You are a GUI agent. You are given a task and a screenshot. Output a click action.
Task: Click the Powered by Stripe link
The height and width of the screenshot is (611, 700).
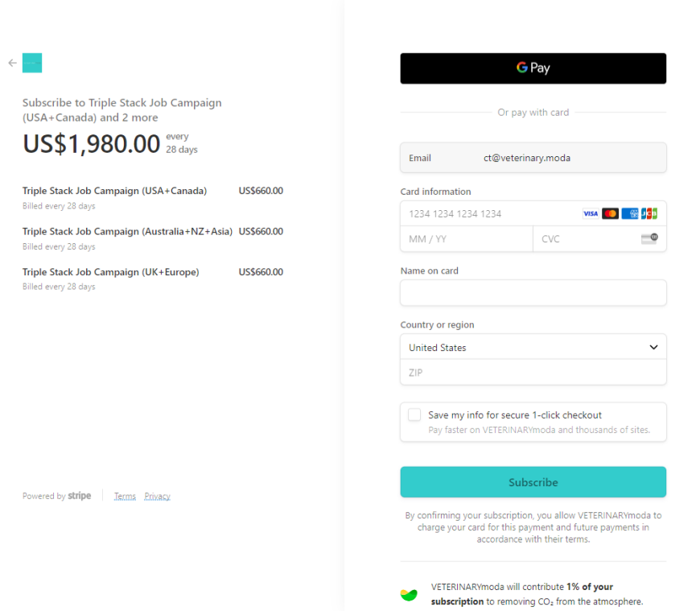[56, 496]
